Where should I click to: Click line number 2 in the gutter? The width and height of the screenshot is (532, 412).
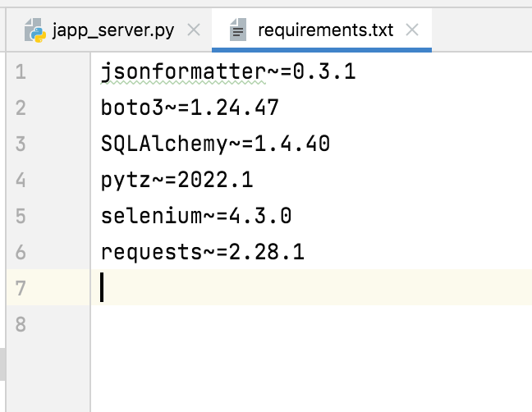21,108
